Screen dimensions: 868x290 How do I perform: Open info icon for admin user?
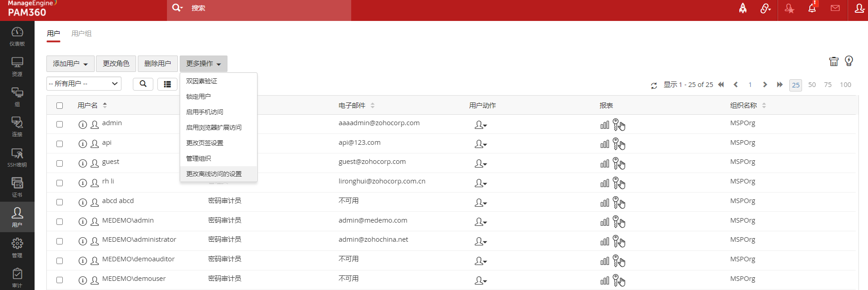coord(82,125)
